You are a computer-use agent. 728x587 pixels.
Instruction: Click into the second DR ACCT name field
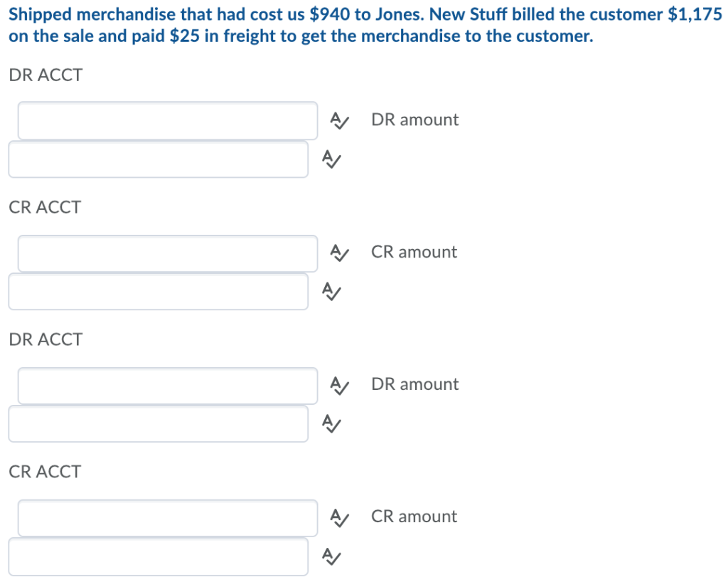(x=167, y=385)
